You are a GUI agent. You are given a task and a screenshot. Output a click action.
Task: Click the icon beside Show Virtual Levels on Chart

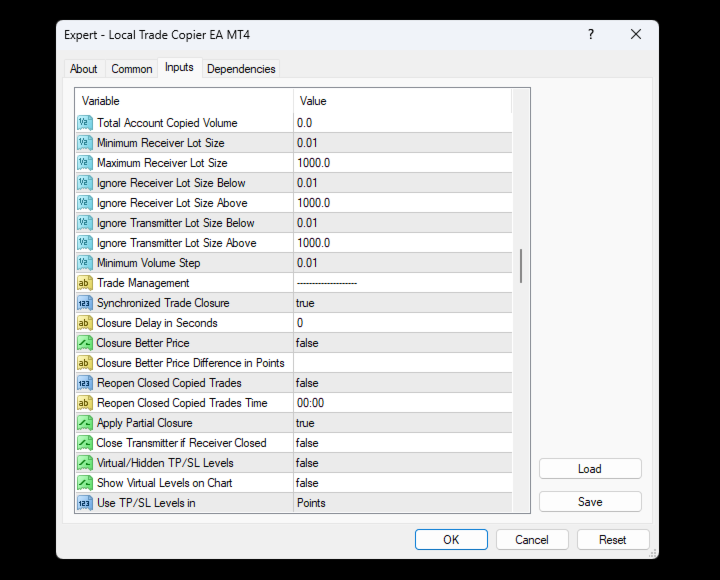coord(85,483)
